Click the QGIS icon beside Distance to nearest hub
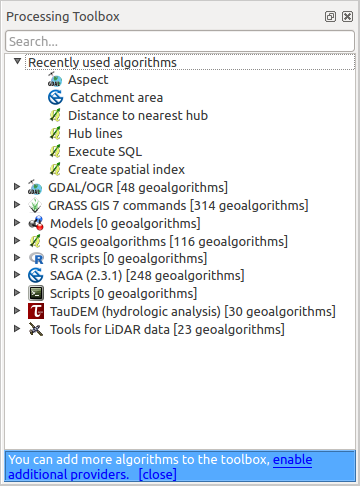The image size is (360, 486). [55, 115]
